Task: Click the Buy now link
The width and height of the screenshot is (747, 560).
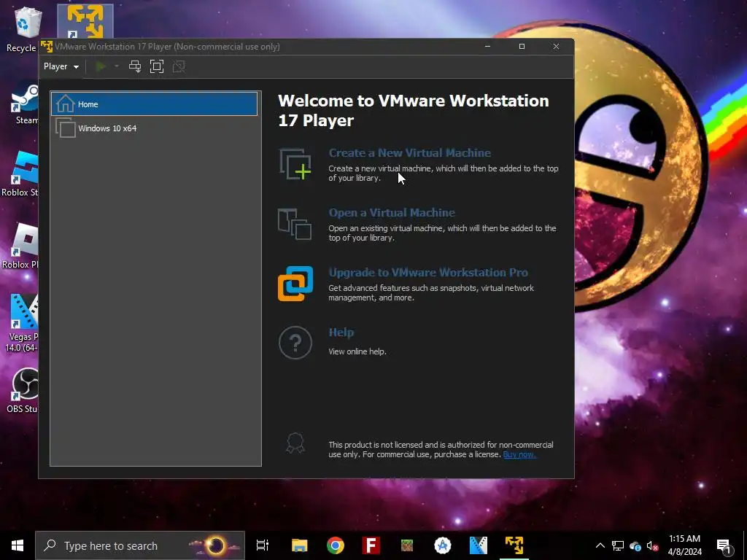Action: pyautogui.click(x=519, y=455)
